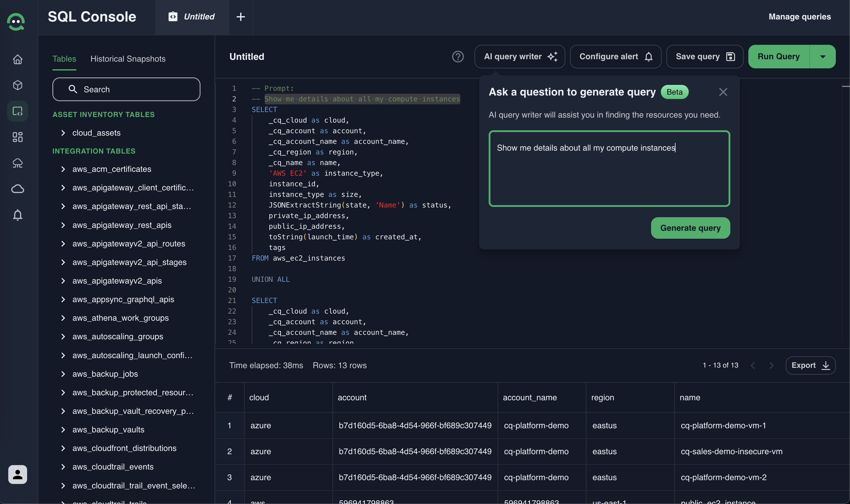Expand the cloud_assets table
850x504 pixels.
[x=63, y=133]
